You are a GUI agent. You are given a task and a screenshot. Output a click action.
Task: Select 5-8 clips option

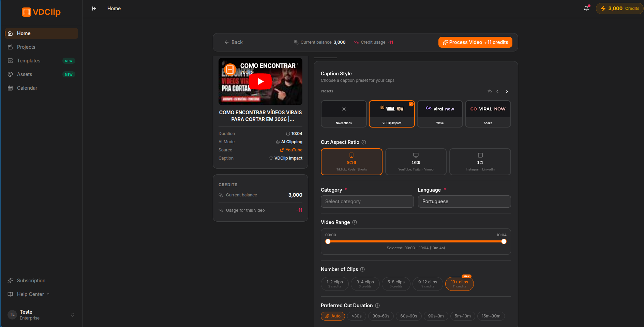(396, 284)
